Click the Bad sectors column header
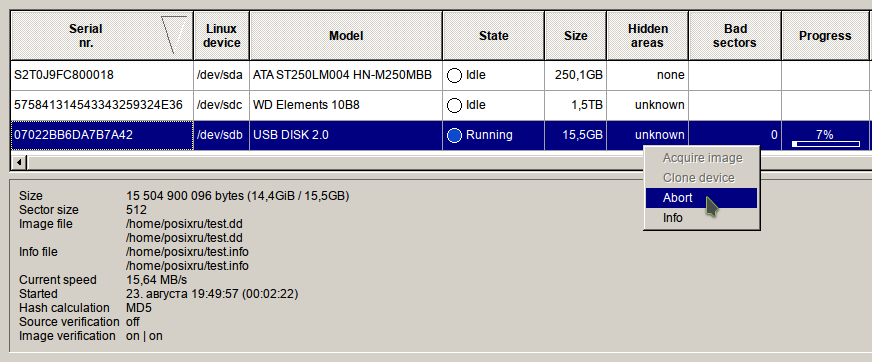Image resolution: width=872 pixels, height=362 pixels. 735,36
